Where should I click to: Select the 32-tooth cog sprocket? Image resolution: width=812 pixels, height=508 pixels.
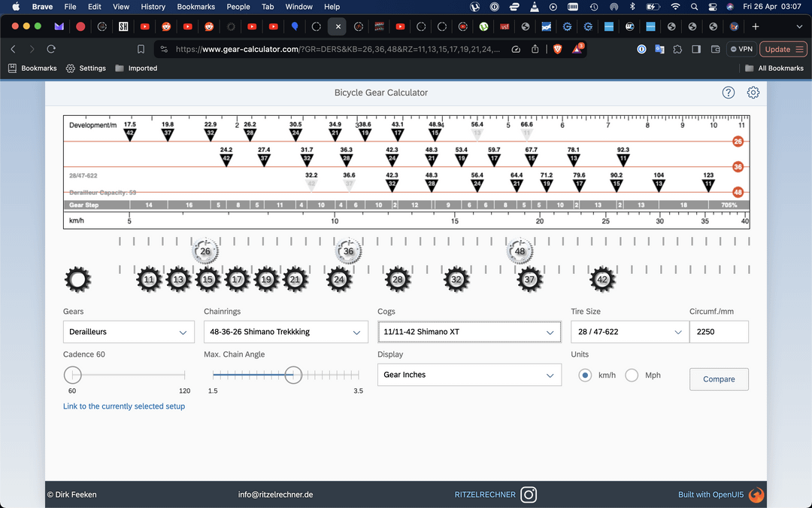[456, 279]
